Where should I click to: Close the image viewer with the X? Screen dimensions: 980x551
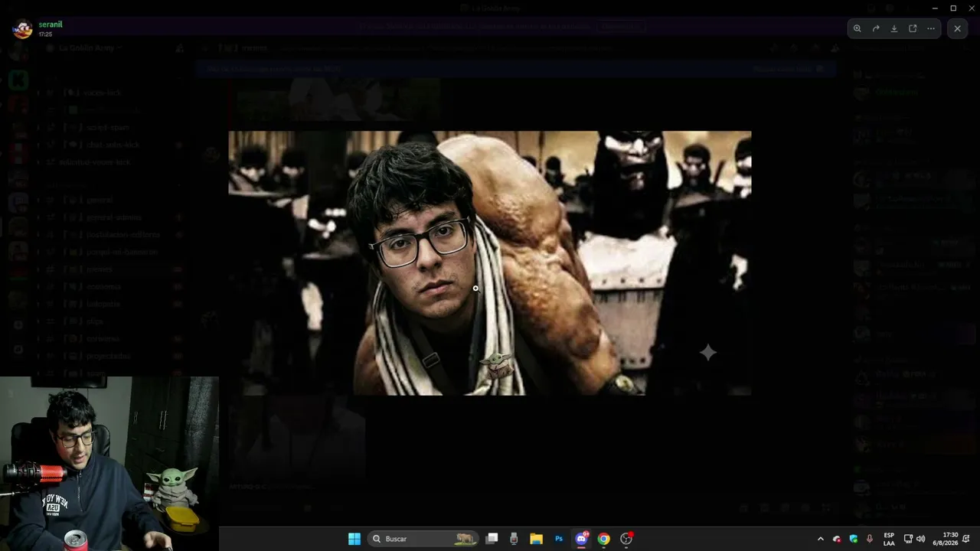pos(957,28)
